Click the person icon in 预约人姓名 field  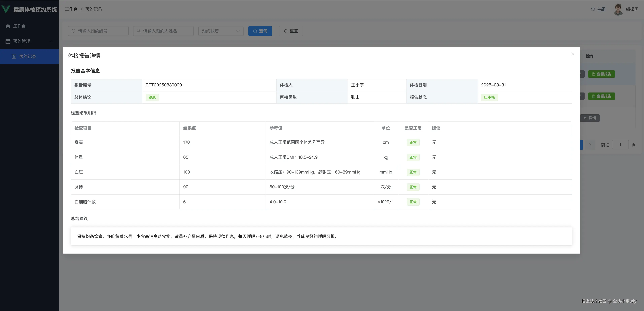(139, 31)
